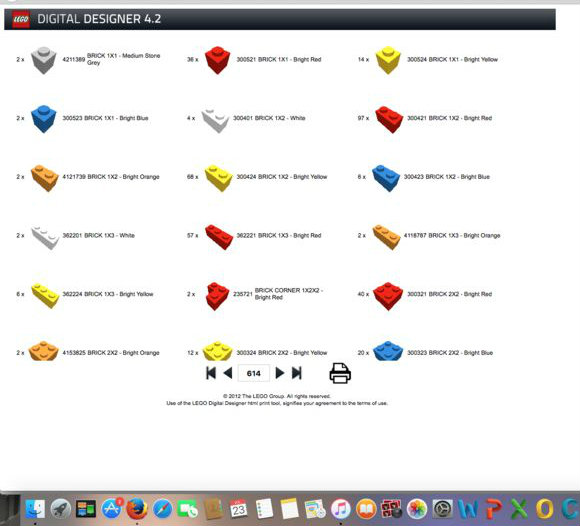Click the '300321 BRICK 2X2 - Bright Red' label

[449, 294]
